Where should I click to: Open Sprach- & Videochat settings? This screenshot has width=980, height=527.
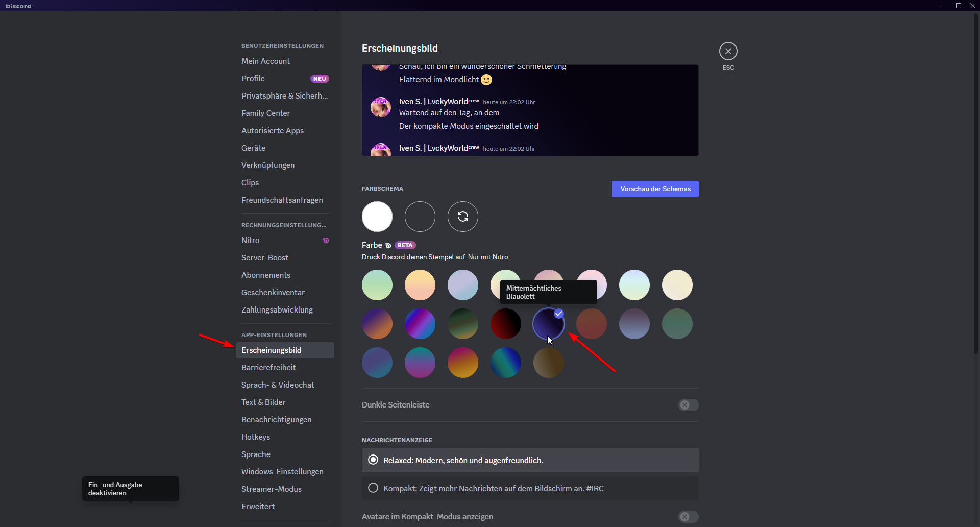[278, 385]
